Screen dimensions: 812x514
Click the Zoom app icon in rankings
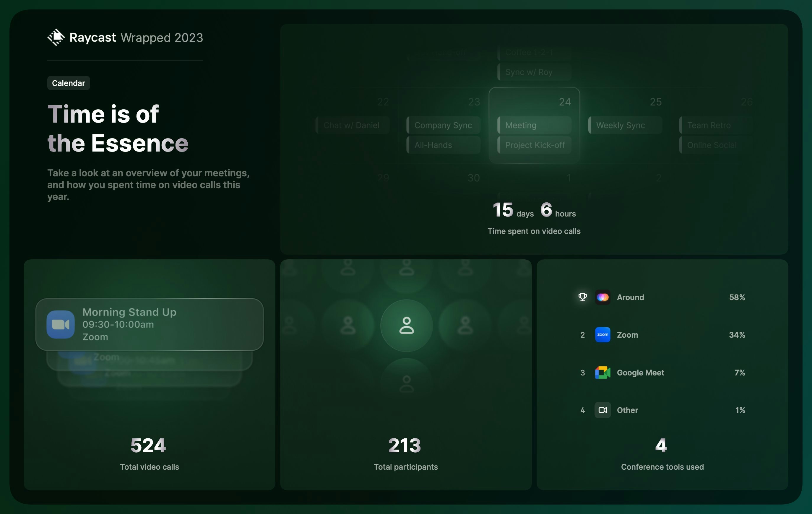pos(602,335)
